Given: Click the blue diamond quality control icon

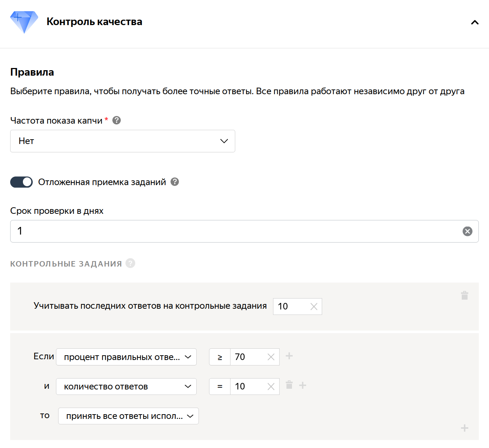Looking at the screenshot, I should tap(24, 22).
